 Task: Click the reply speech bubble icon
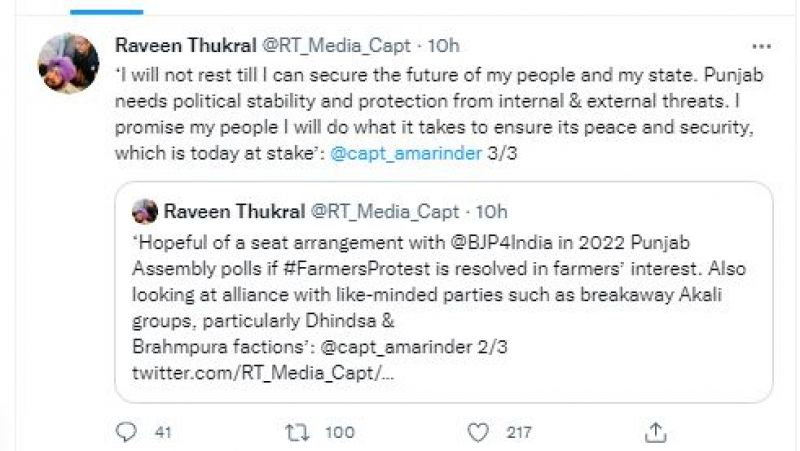(125, 431)
